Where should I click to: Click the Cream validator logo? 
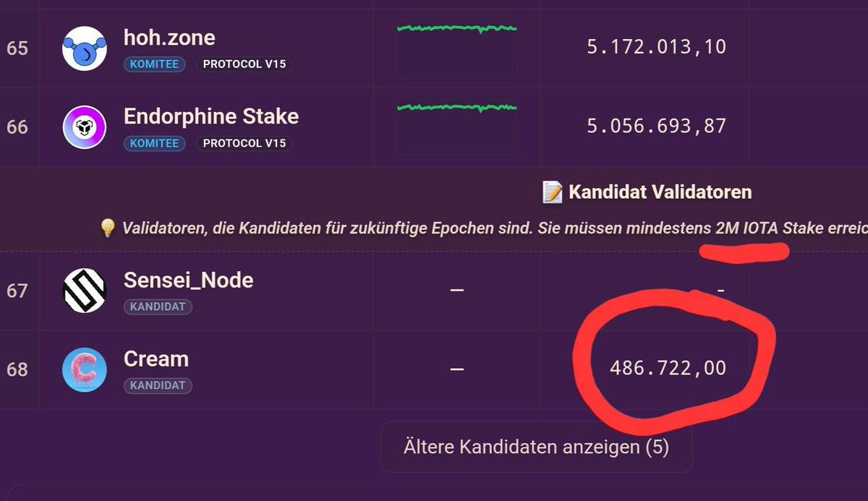(85, 369)
